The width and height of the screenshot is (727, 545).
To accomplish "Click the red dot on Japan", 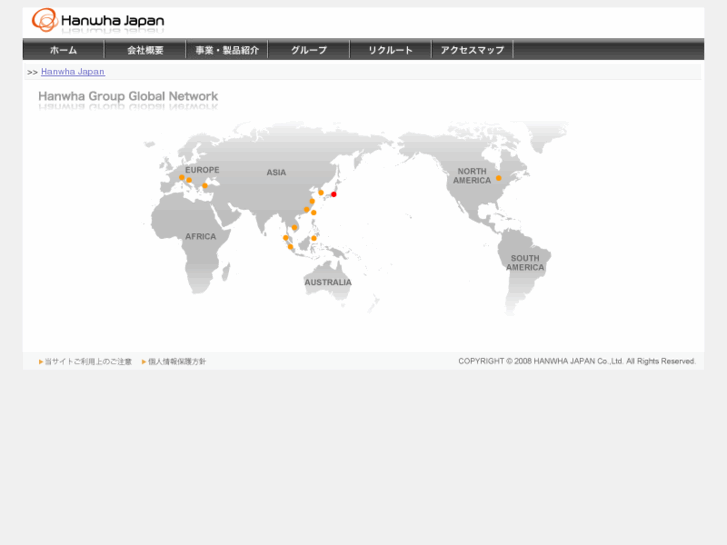I will (x=333, y=194).
